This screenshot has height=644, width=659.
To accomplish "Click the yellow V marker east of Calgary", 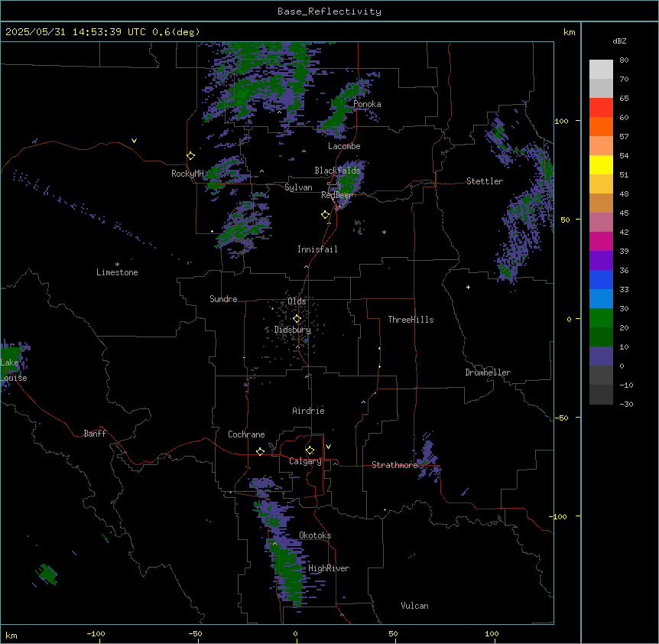I will point(328,447).
